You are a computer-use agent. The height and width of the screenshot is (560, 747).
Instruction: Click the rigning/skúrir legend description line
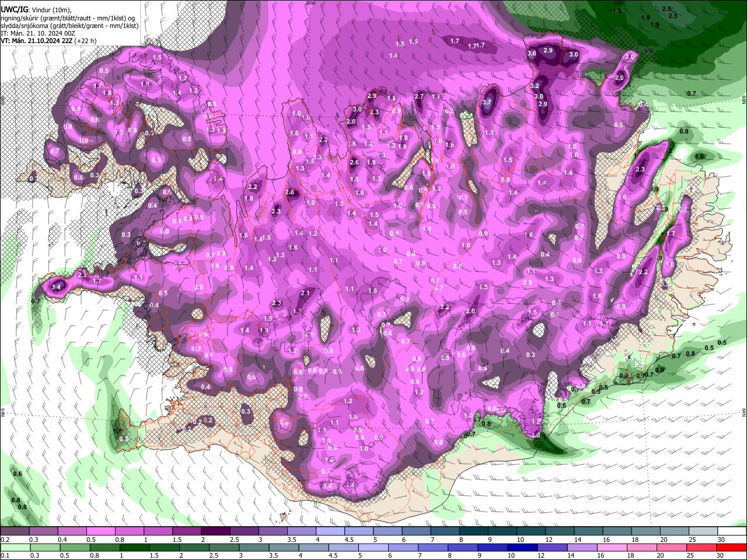tap(68, 17)
